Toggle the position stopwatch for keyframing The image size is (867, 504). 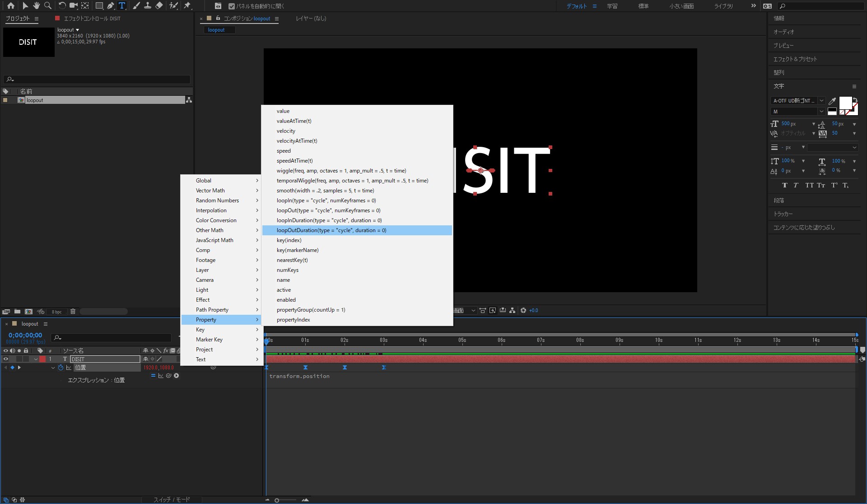coord(61,368)
